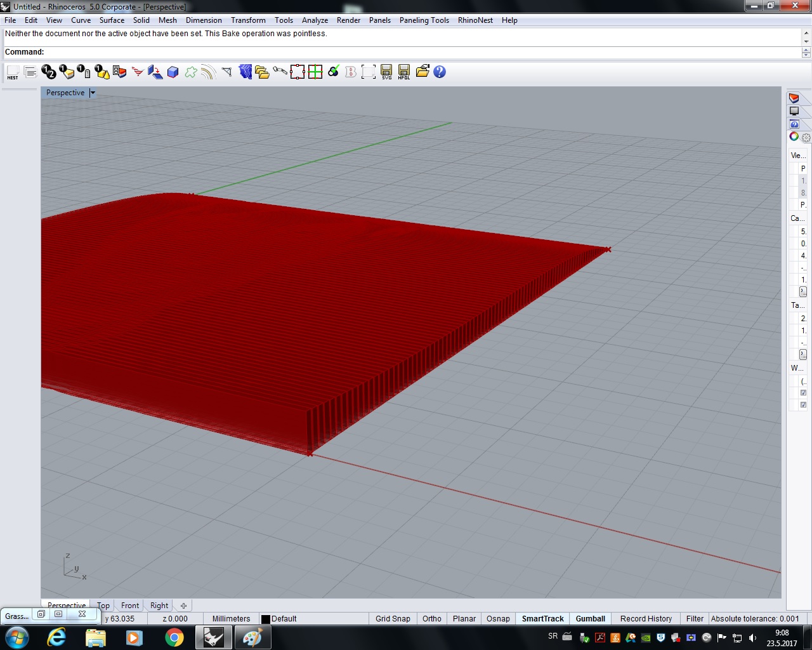
Task: Open the RhinoNest menu
Action: coord(475,20)
